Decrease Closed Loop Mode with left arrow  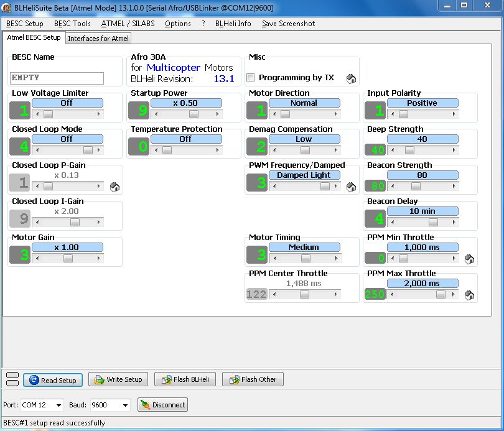37,150
